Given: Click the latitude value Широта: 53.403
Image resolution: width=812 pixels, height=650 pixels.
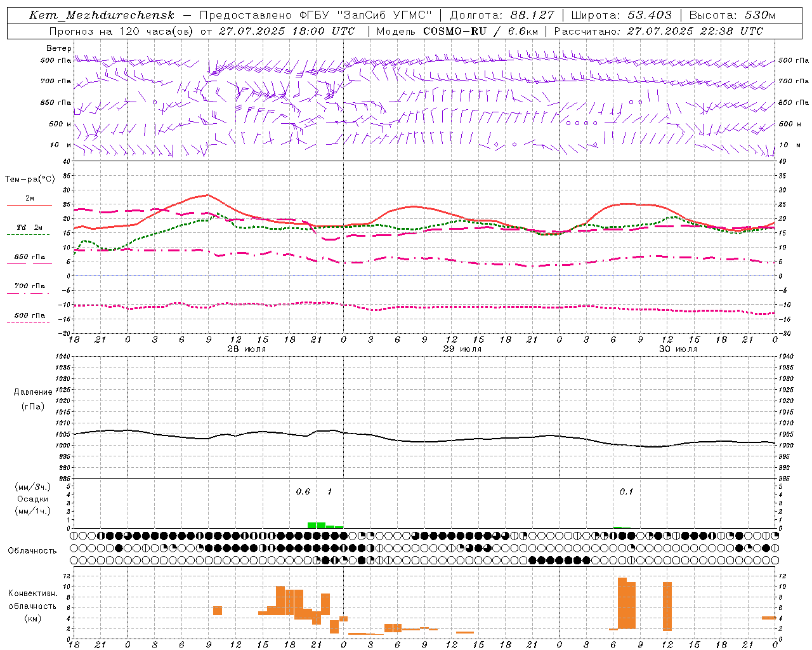Looking at the screenshot, I should [621, 15].
